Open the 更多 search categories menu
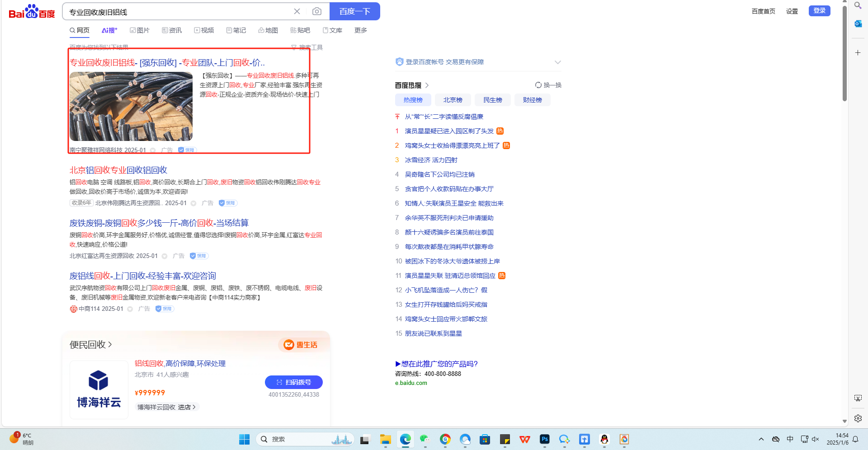 tap(360, 30)
